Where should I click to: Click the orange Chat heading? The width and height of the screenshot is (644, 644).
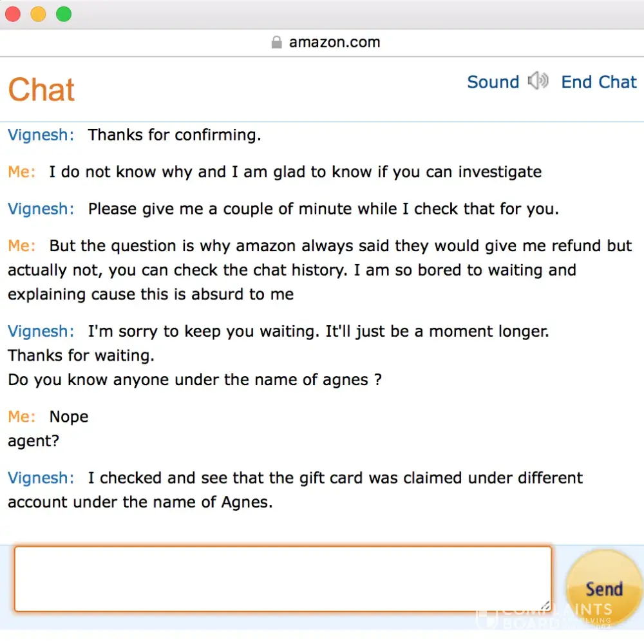[42, 90]
